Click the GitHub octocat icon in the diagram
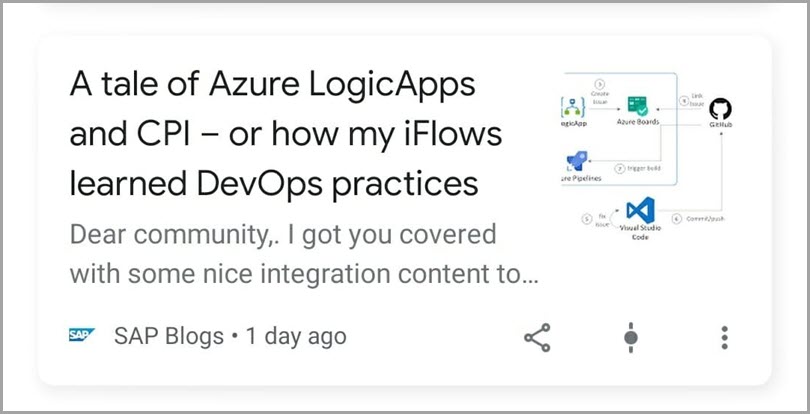 tap(720, 109)
